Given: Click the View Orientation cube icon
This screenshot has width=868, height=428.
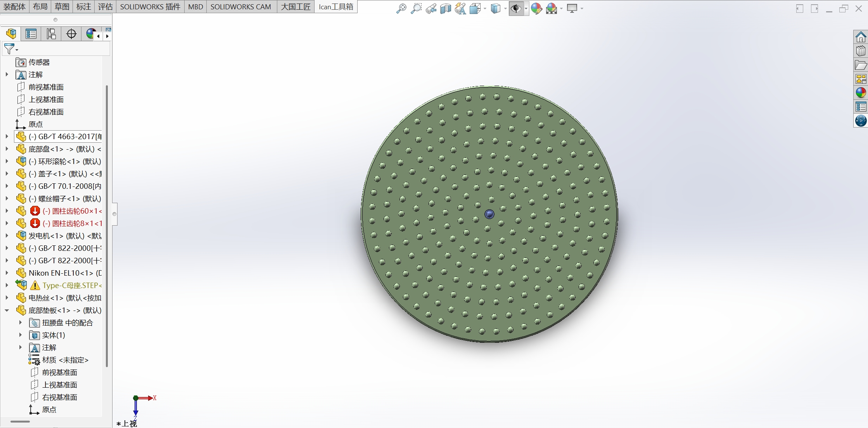Looking at the screenshot, I should click(475, 8).
